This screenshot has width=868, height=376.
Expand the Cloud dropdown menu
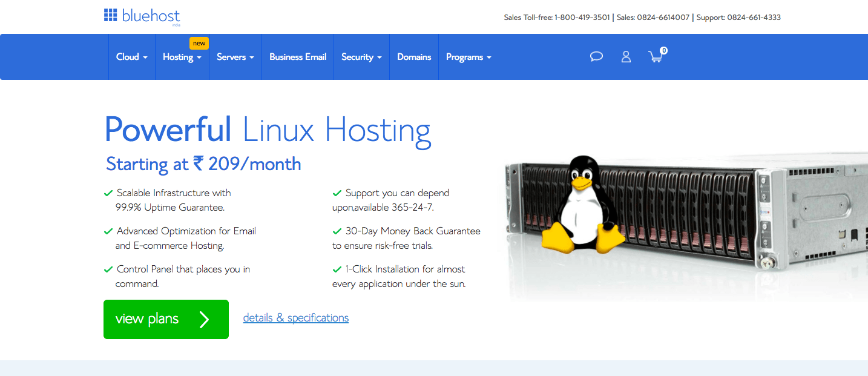[x=132, y=57]
